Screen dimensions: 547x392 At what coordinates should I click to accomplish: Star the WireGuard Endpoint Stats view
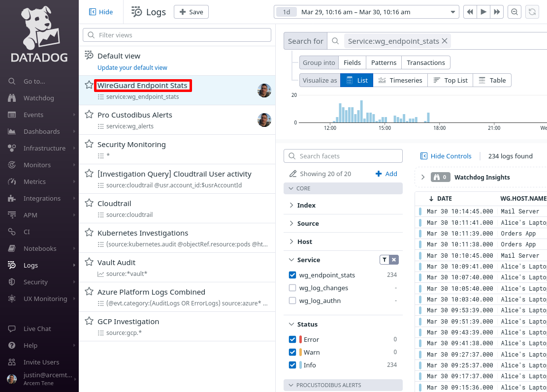pyautogui.click(x=89, y=85)
